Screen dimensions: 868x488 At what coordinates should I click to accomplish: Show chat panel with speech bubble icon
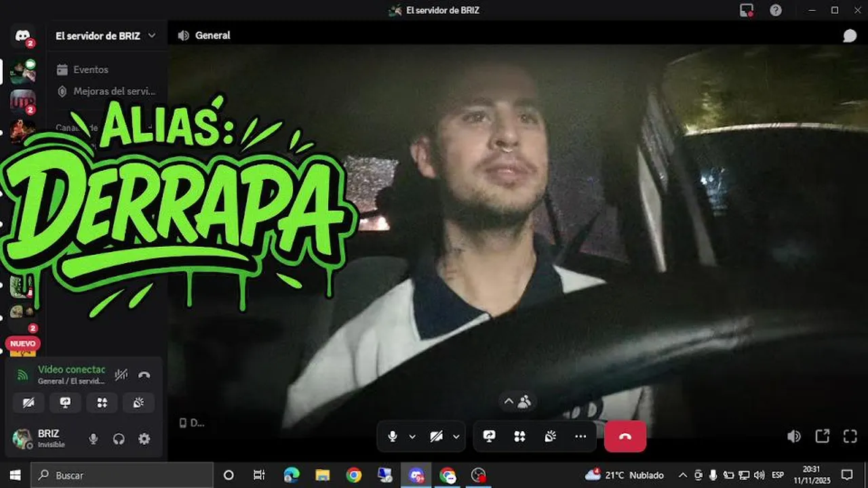point(850,35)
